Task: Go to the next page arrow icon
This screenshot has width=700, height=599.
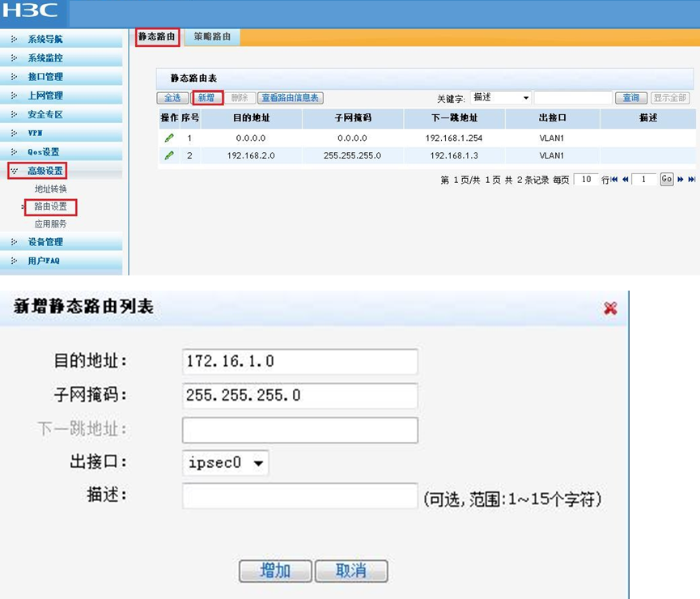Action: 681,179
